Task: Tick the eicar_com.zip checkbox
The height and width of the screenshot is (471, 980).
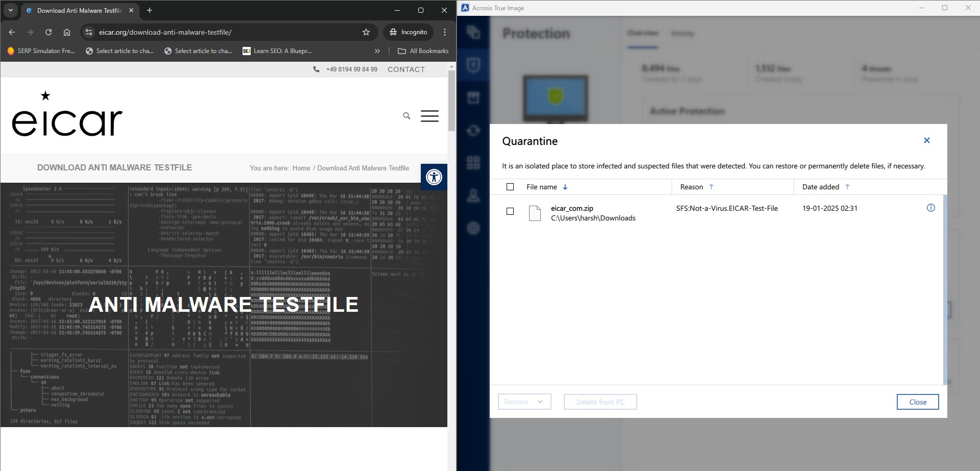Action: pyautogui.click(x=510, y=211)
